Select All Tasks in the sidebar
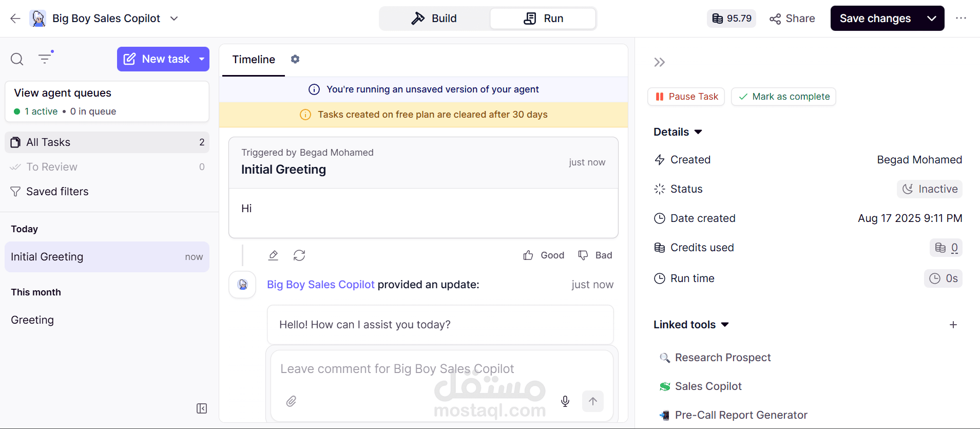This screenshot has height=429, width=980. click(x=107, y=142)
